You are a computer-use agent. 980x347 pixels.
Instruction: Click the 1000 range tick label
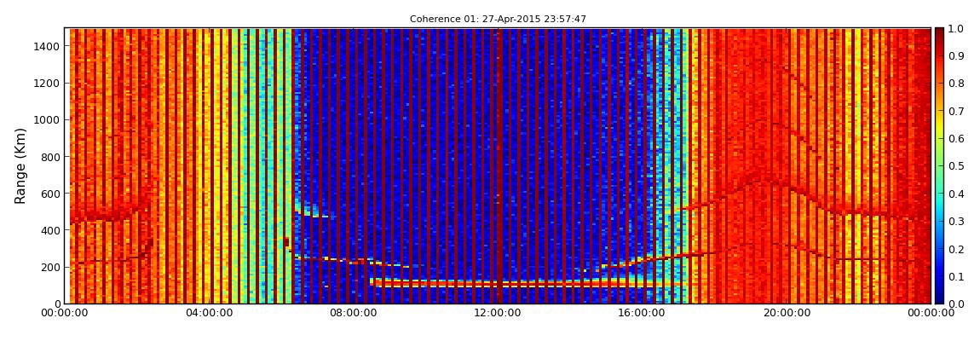click(x=48, y=120)
